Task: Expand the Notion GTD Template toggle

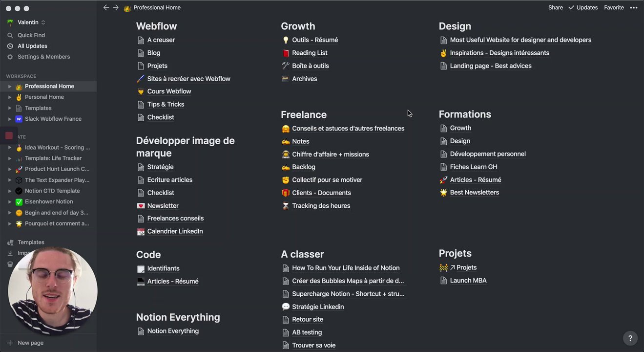Action: coord(9,191)
